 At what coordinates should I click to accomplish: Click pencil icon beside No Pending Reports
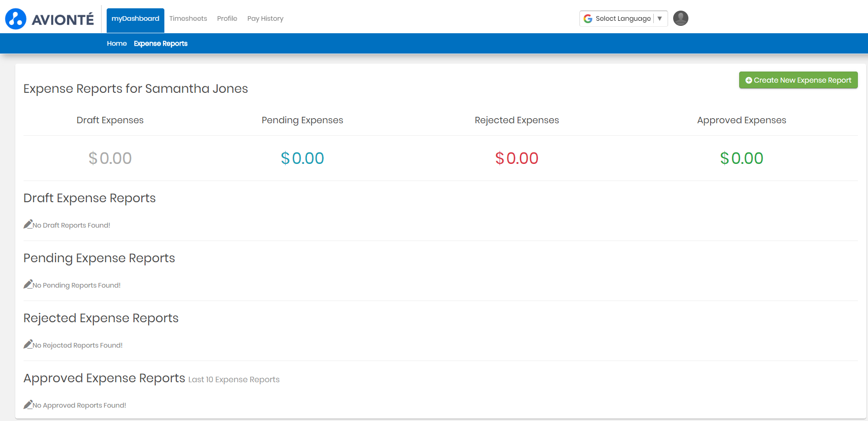click(x=28, y=284)
